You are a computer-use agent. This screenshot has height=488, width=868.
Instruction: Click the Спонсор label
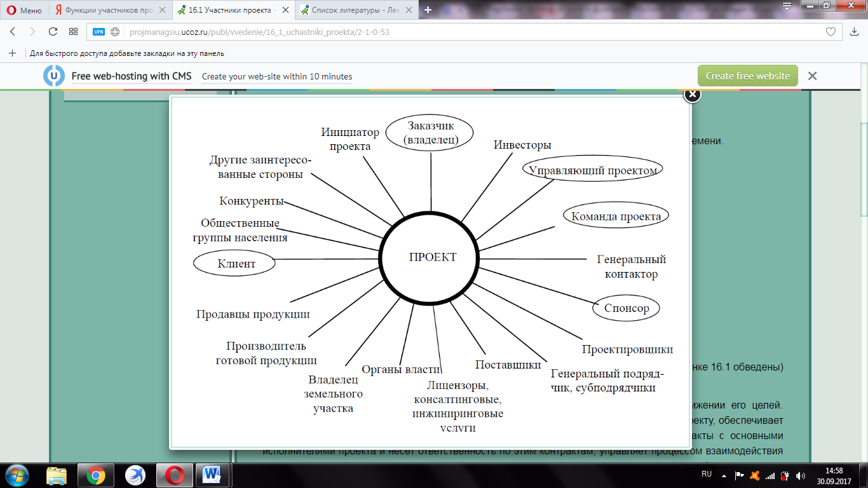click(x=627, y=308)
